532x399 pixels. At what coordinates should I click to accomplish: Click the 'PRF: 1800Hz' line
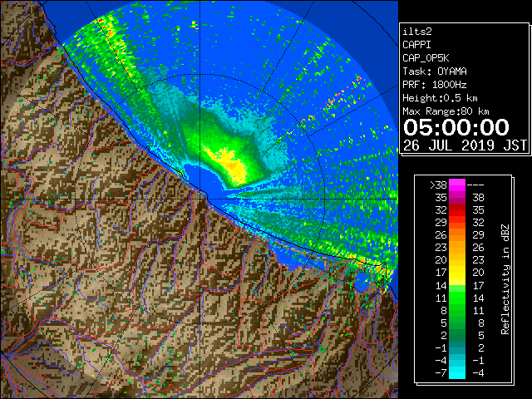[435, 85]
